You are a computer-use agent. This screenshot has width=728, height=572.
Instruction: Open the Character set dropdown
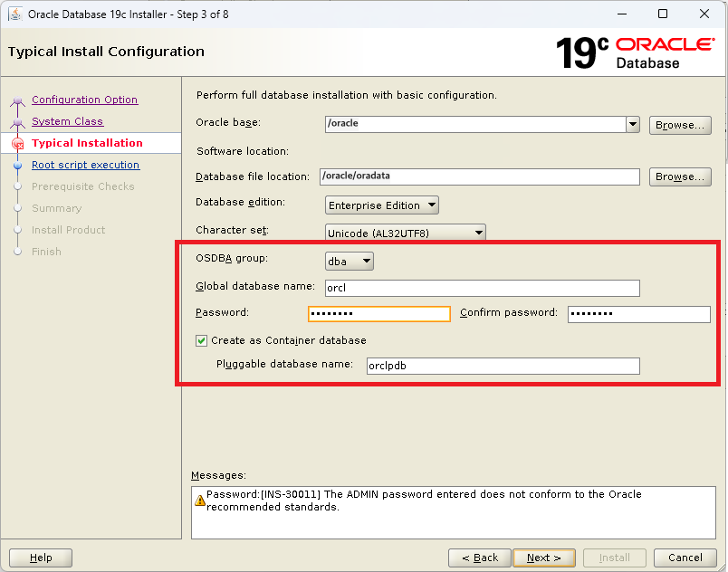(x=406, y=233)
